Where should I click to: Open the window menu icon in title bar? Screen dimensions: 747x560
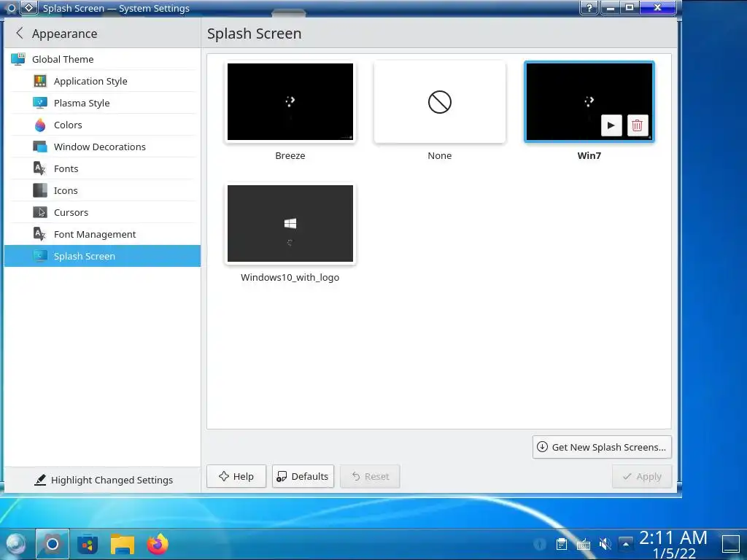click(10, 8)
